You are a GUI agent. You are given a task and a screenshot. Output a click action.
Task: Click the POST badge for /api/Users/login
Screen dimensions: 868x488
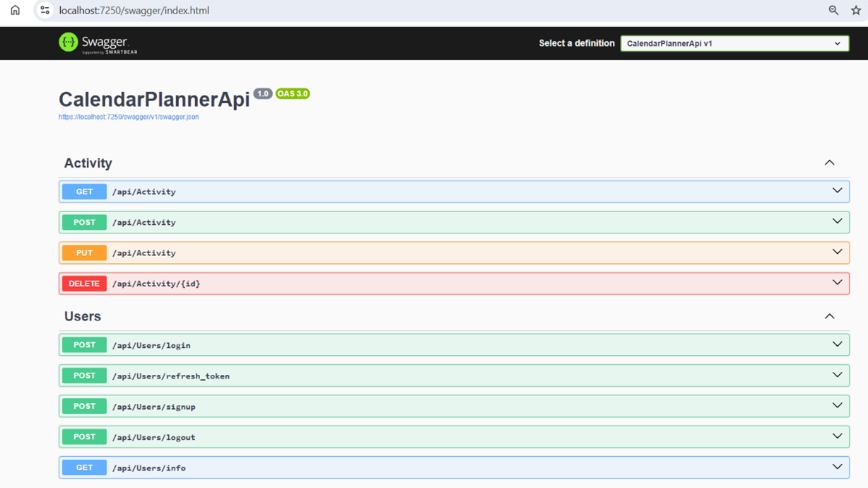(x=84, y=345)
